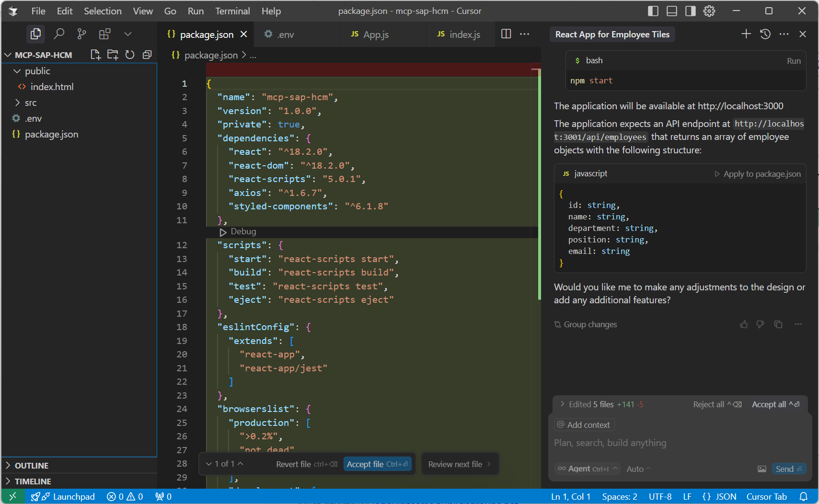
Task: Attach an image to the chat
Action: coord(761,469)
